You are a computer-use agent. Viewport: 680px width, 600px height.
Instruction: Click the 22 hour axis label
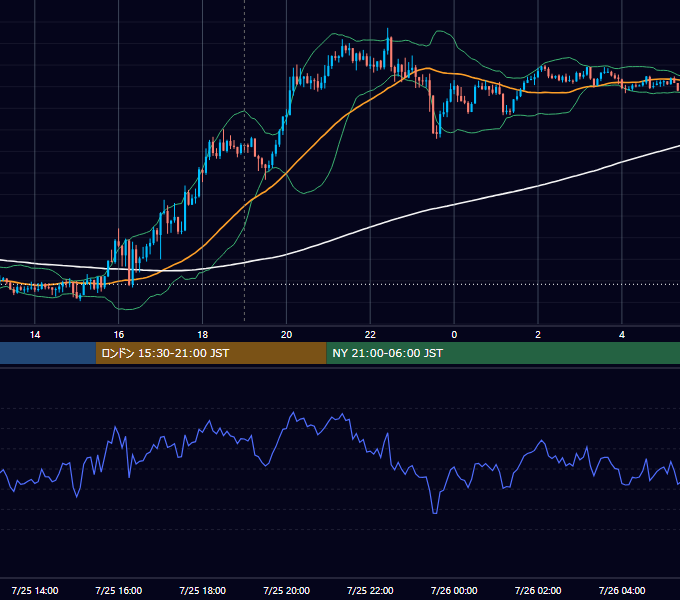(x=370, y=335)
